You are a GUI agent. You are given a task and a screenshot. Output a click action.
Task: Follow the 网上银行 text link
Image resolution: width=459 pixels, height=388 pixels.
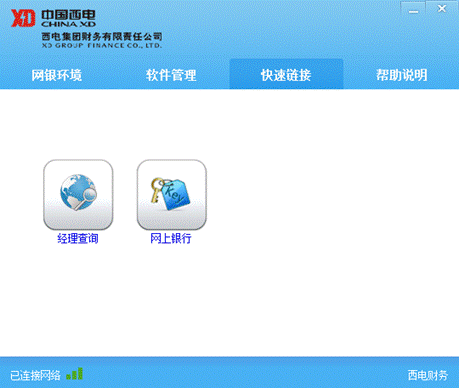(171, 239)
